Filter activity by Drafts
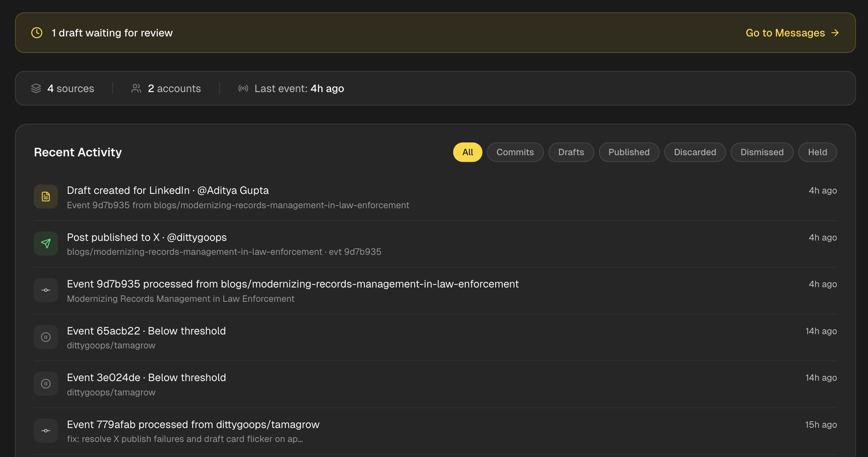This screenshot has height=457, width=868. pos(571,152)
